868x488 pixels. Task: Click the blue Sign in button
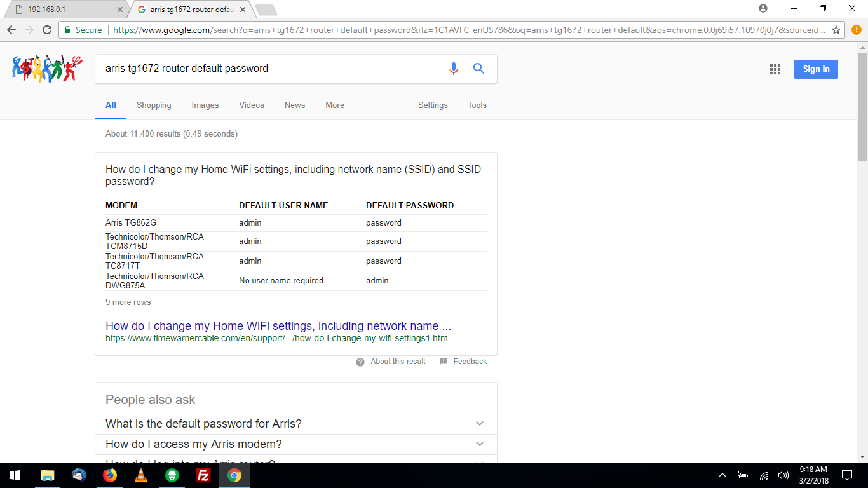816,69
